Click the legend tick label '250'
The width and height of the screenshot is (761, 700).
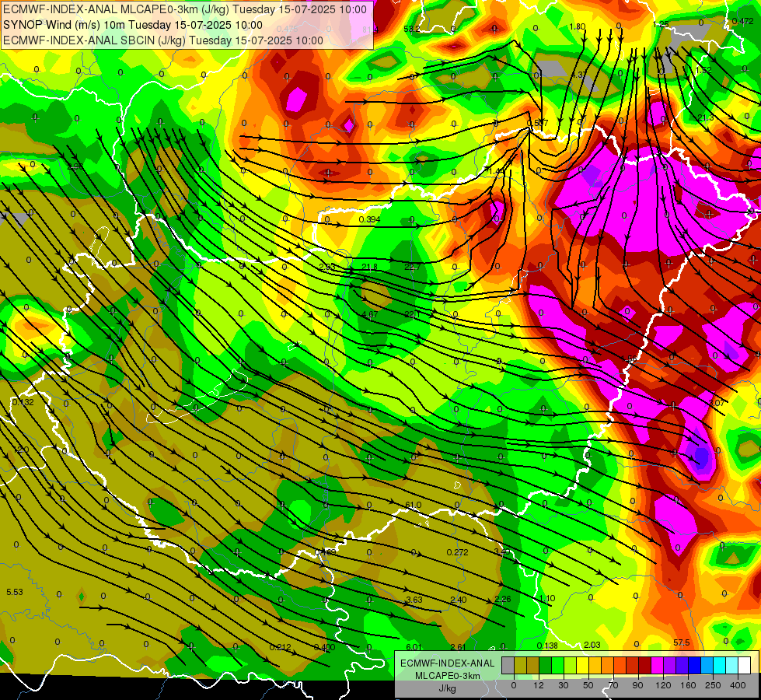[x=713, y=685]
